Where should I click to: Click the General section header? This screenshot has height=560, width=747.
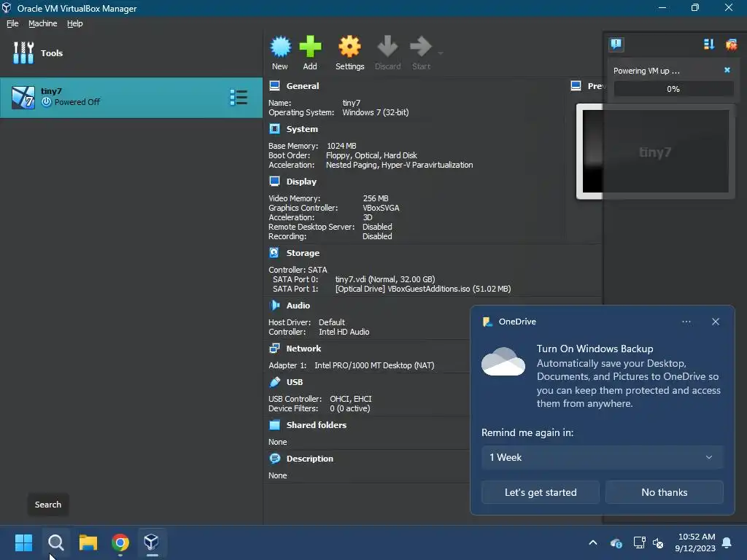(x=303, y=86)
